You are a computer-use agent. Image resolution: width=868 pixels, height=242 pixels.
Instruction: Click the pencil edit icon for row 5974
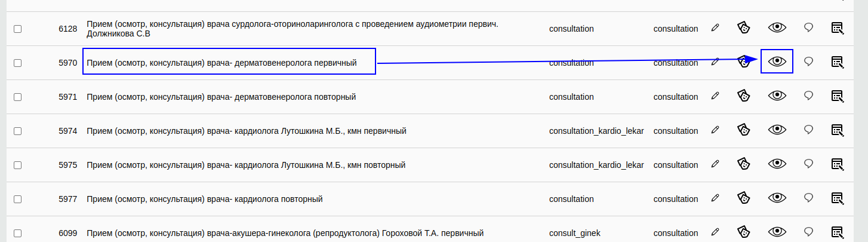coord(715,130)
